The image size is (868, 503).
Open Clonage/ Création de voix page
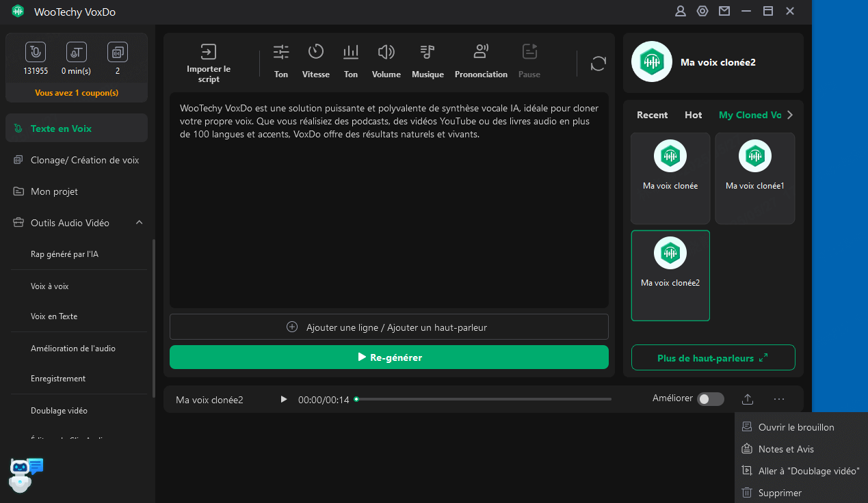coord(77,160)
